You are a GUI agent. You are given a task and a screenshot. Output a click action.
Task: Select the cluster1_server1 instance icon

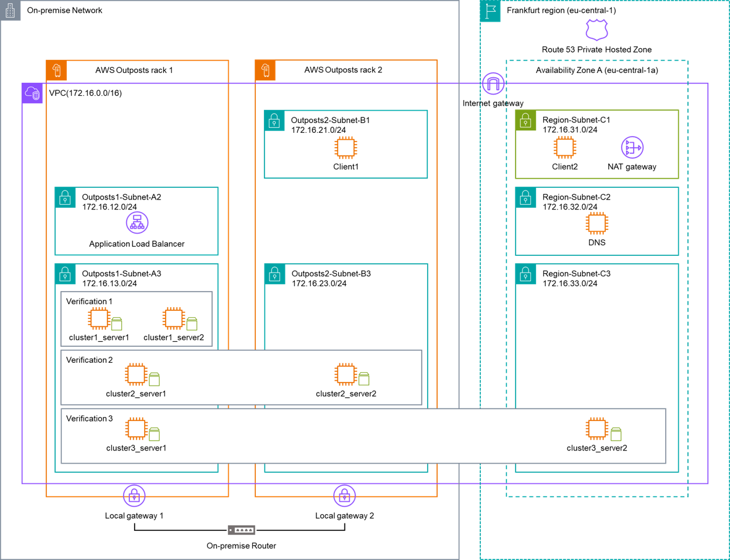pyautogui.click(x=99, y=318)
